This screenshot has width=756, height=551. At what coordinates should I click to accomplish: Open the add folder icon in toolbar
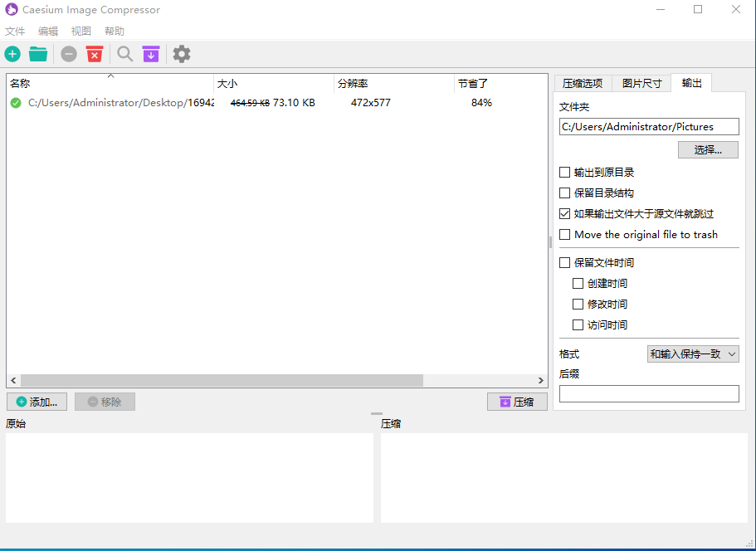coord(37,53)
